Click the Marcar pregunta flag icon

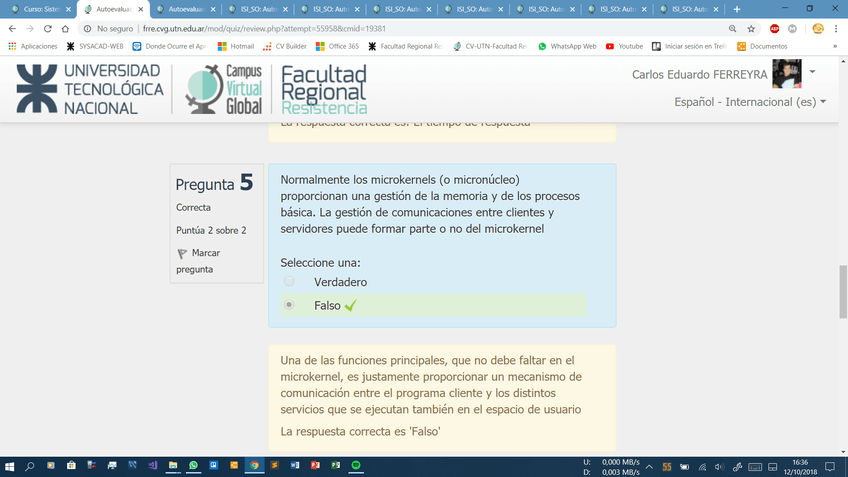tap(181, 254)
